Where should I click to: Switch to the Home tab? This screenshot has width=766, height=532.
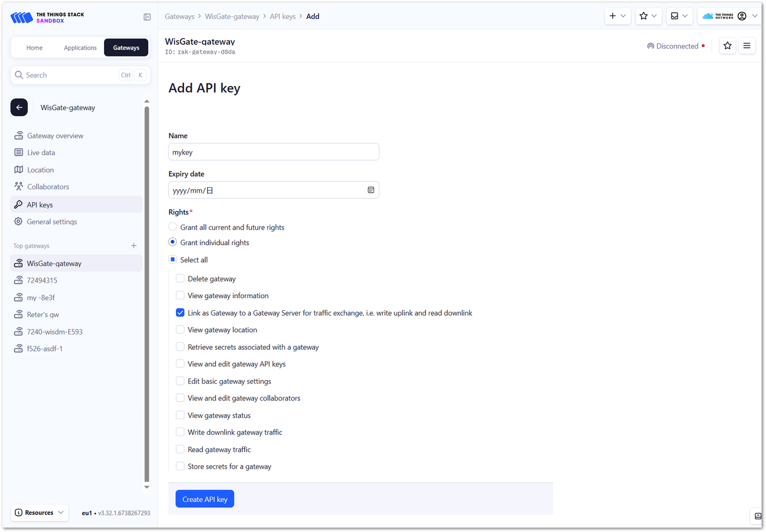[35, 48]
